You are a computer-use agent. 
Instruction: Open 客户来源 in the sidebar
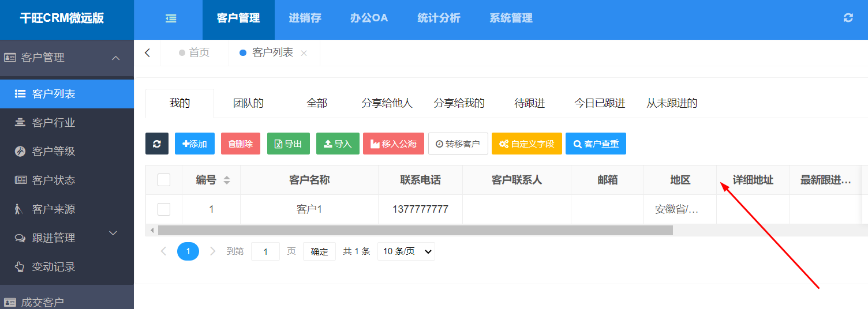(67, 209)
